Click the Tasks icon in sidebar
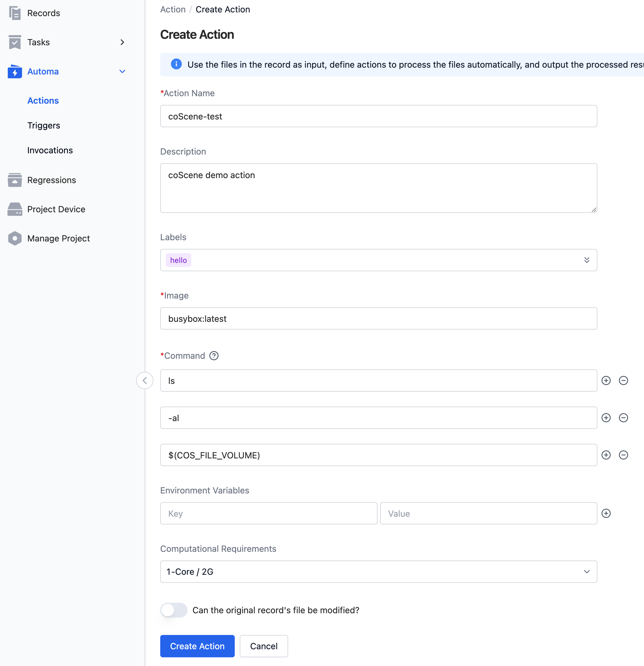Image resolution: width=644 pixels, height=666 pixels. [x=14, y=42]
